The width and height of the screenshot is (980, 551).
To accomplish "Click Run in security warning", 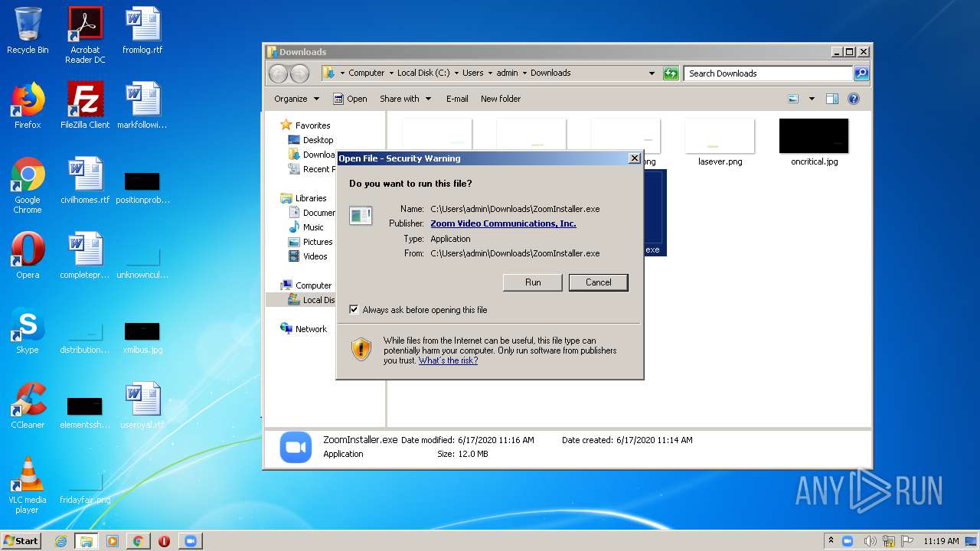I will 533,282.
